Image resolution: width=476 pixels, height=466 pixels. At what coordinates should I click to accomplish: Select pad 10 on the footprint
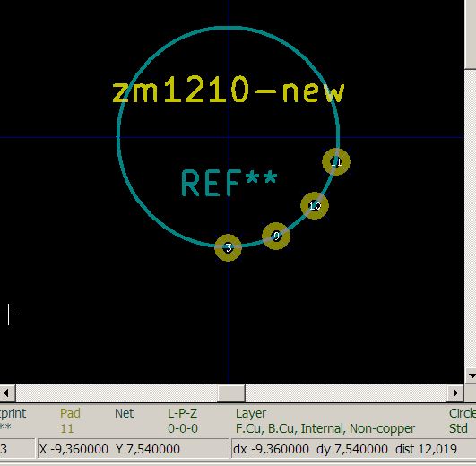click(x=315, y=206)
